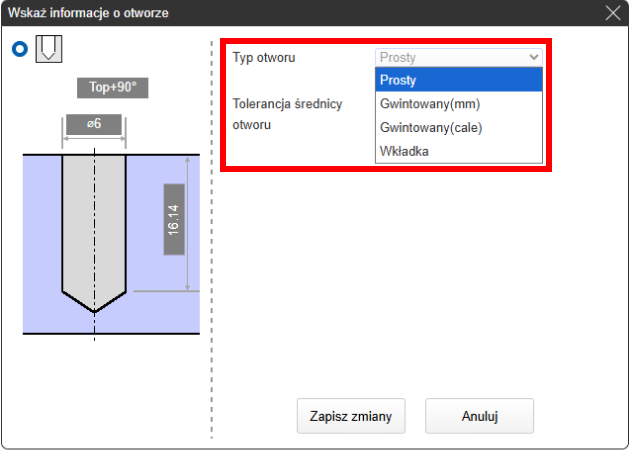Click the drilled hole shape icon

coord(49,49)
